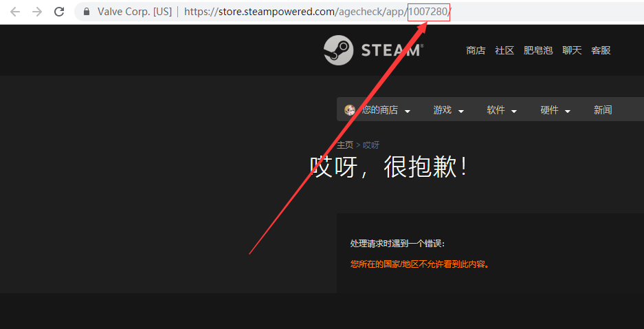Click the orange region restriction message
This screenshot has width=644, height=329.
pyautogui.click(x=420, y=264)
